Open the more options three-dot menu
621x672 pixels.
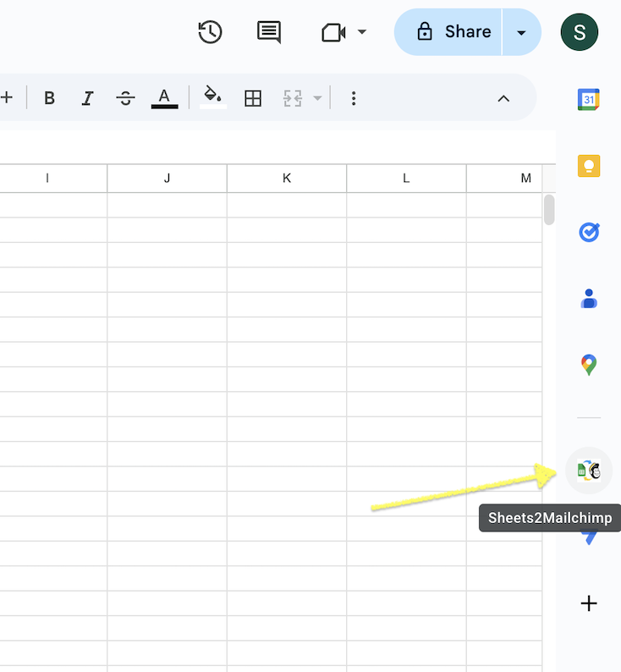click(354, 98)
